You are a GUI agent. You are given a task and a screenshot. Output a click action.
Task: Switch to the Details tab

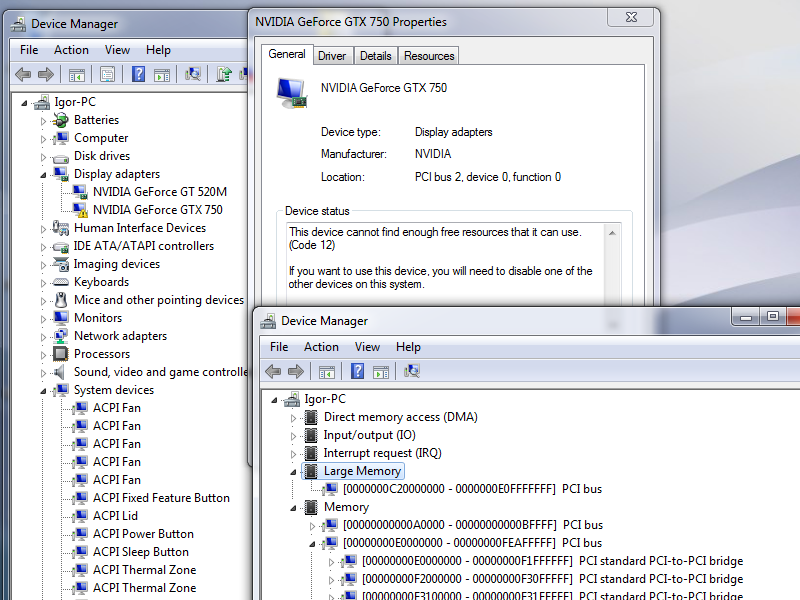pos(376,56)
